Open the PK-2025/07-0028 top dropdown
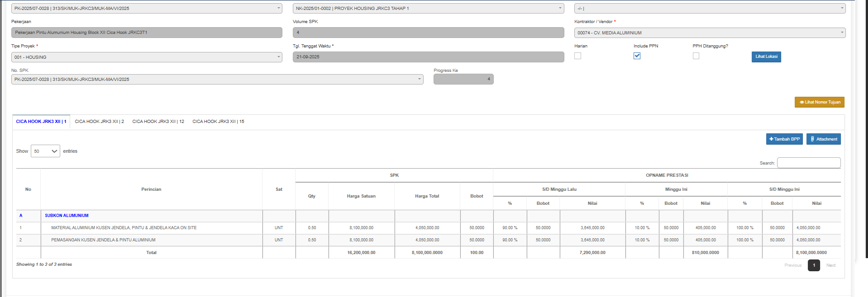Screen dimensions: 868x297 point(147,8)
